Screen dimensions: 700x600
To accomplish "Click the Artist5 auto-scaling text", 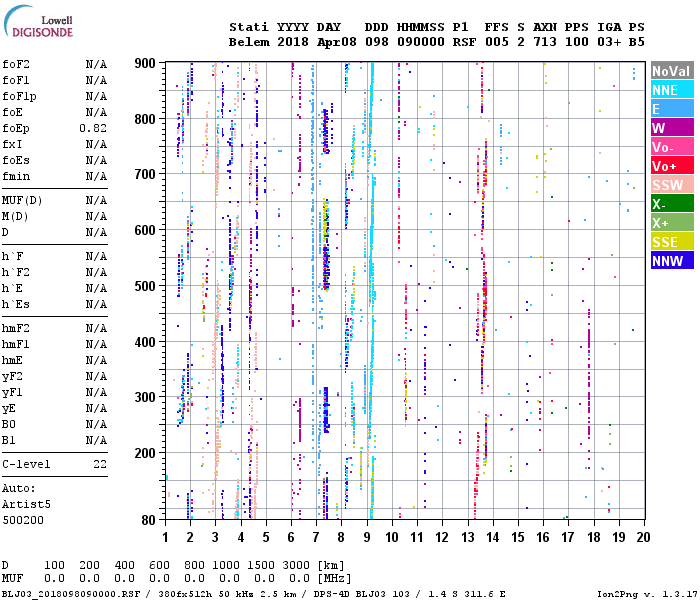I will pos(26,504).
